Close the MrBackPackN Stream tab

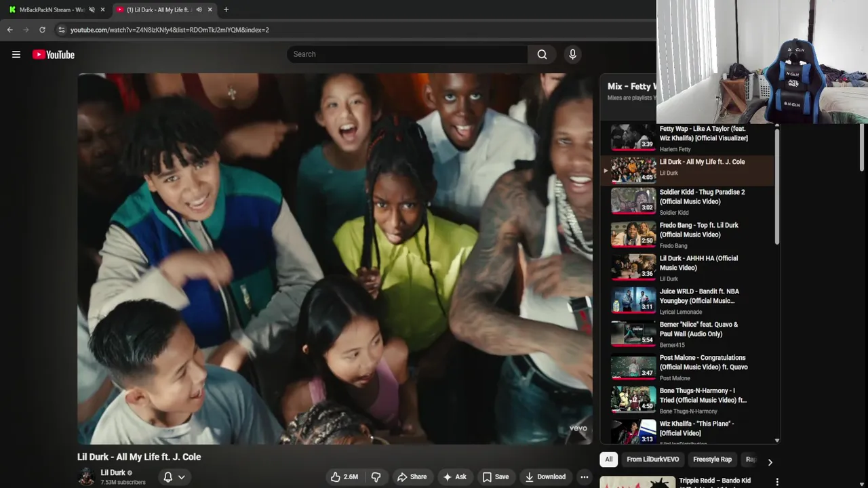coord(102,9)
